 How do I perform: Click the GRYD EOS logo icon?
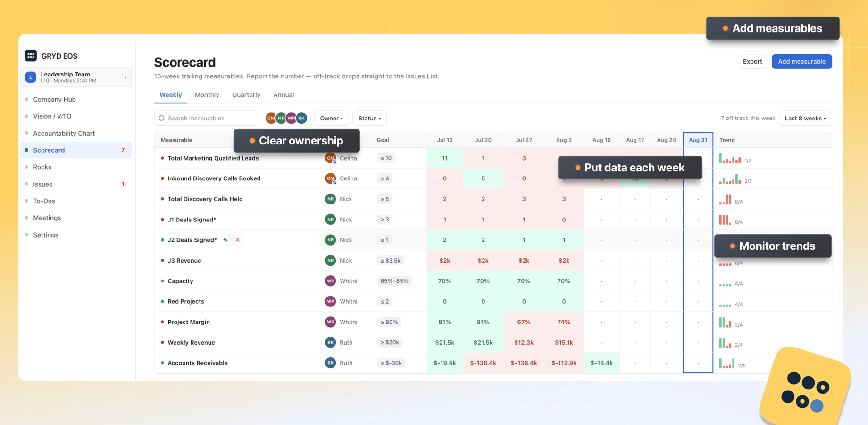tap(31, 56)
